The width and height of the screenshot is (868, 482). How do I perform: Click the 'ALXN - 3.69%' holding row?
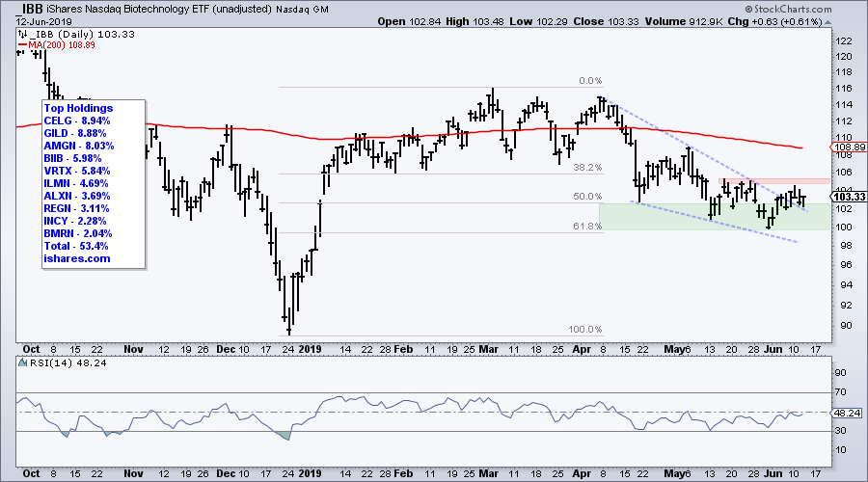pos(77,196)
